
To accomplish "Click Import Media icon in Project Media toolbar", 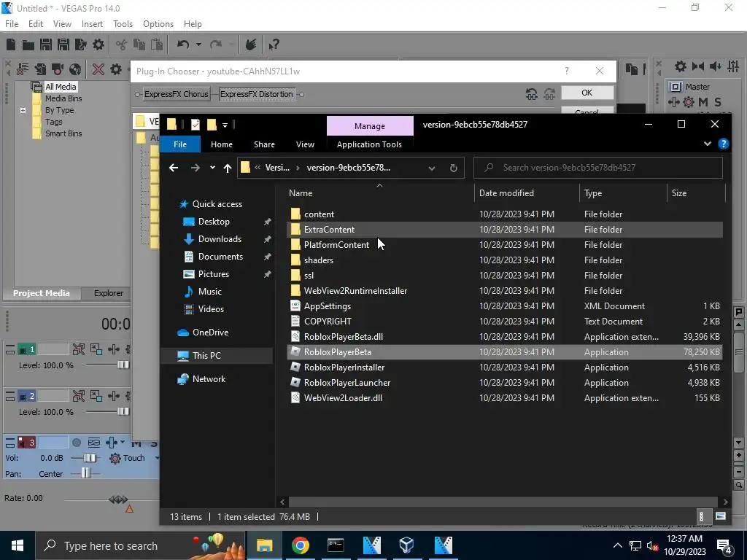I will click(x=40, y=69).
